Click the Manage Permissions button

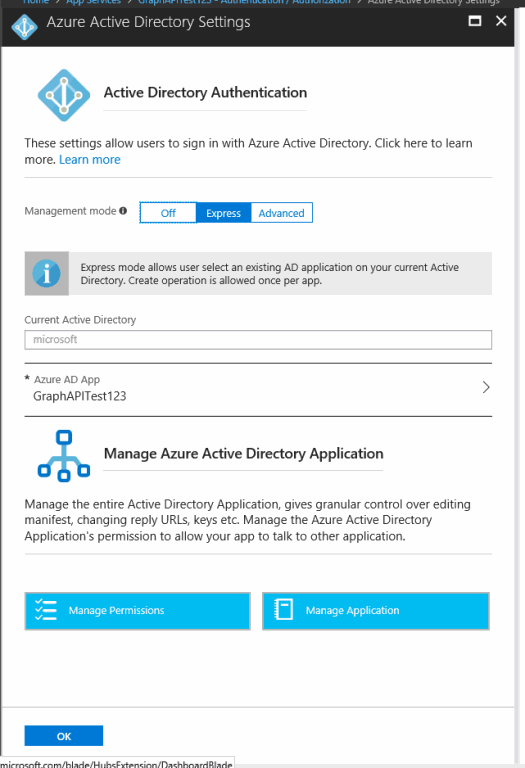(x=138, y=611)
